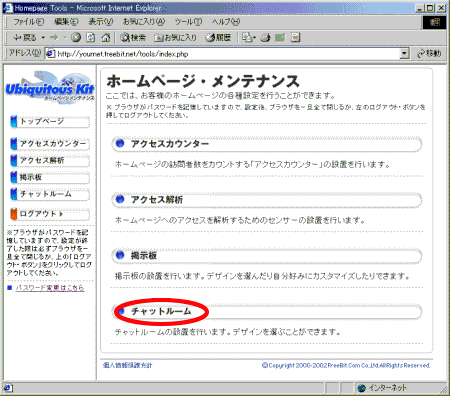Open the 編集 menu

(x=66, y=22)
